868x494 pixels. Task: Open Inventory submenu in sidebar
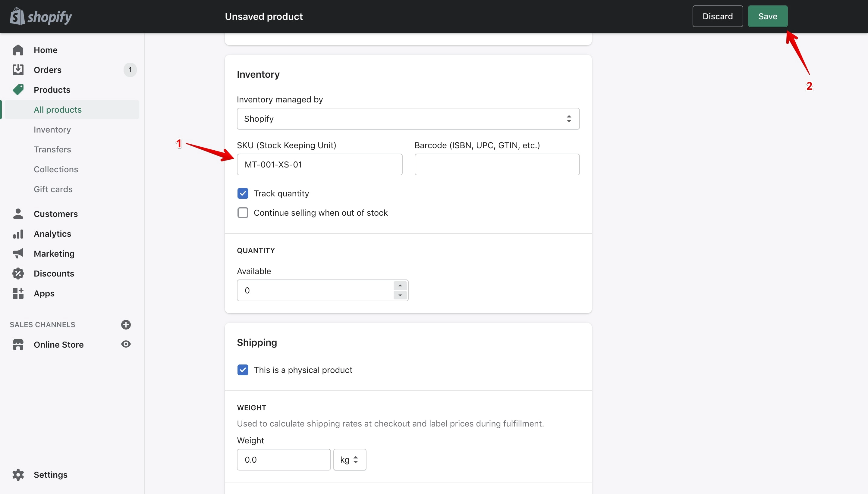coord(52,130)
